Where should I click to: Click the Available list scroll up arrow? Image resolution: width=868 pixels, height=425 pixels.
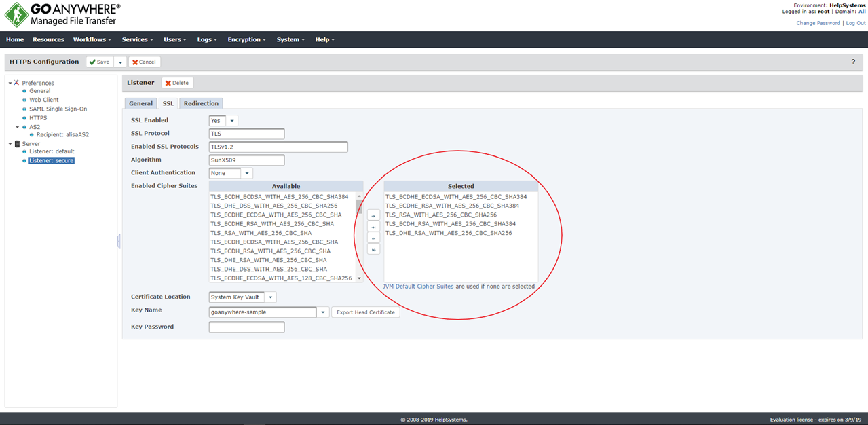(x=360, y=196)
